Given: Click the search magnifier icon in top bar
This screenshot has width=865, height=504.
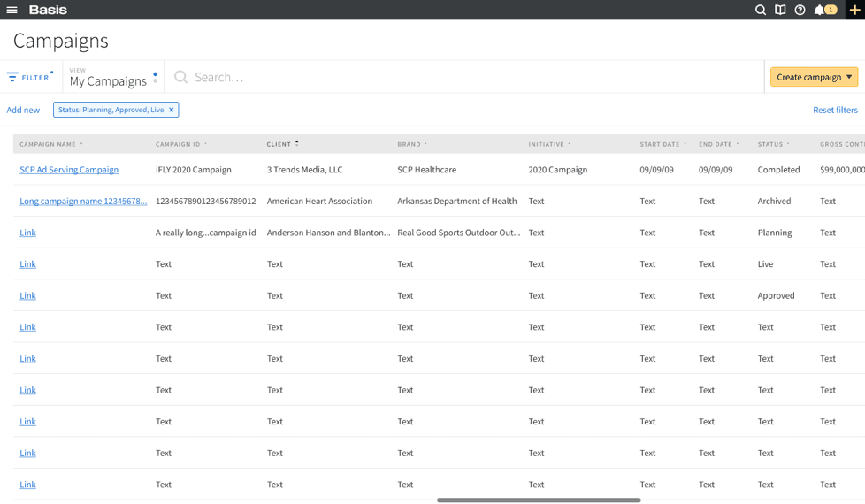Looking at the screenshot, I should 760,10.
